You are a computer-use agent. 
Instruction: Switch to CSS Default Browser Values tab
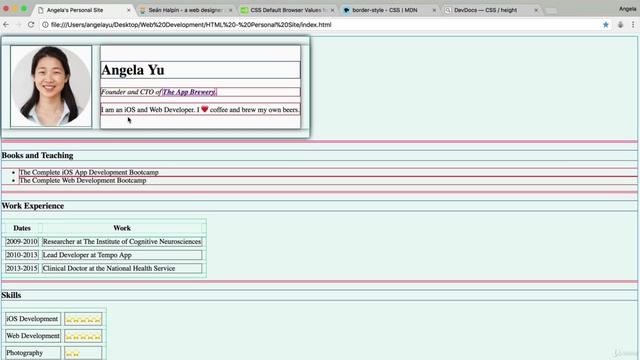[288, 10]
